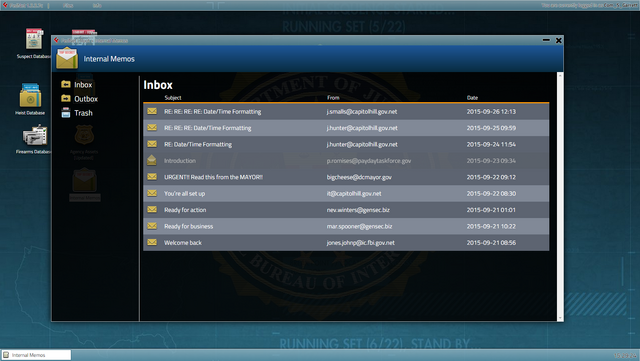Click sender p.romises@paydaytaskforce.gov
640x361 pixels.
point(369,160)
